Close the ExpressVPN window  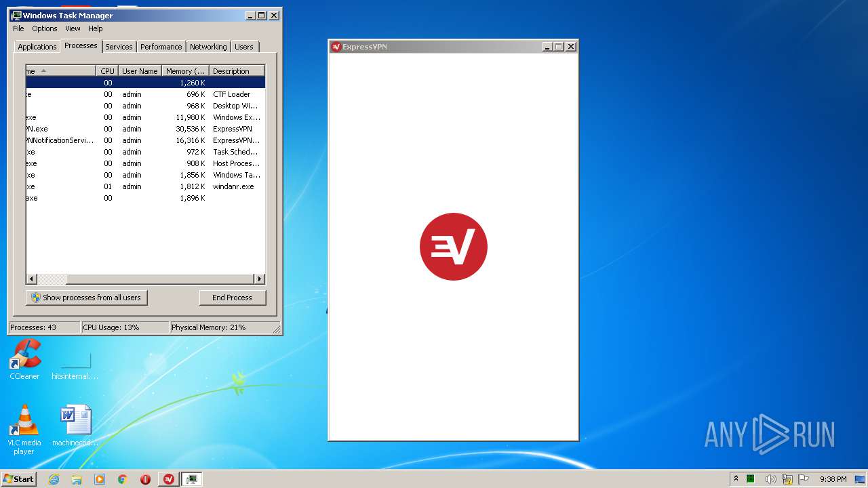(x=571, y=47)
